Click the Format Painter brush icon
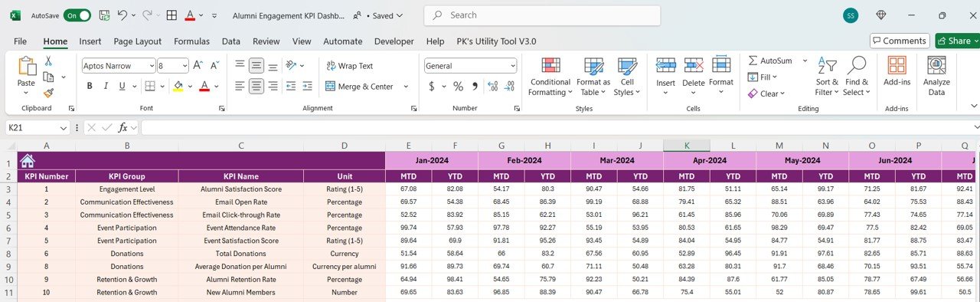 48,93
